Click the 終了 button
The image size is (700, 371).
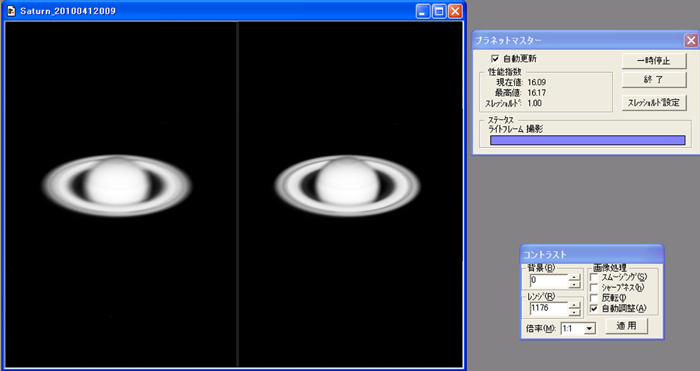click(654, 80)
